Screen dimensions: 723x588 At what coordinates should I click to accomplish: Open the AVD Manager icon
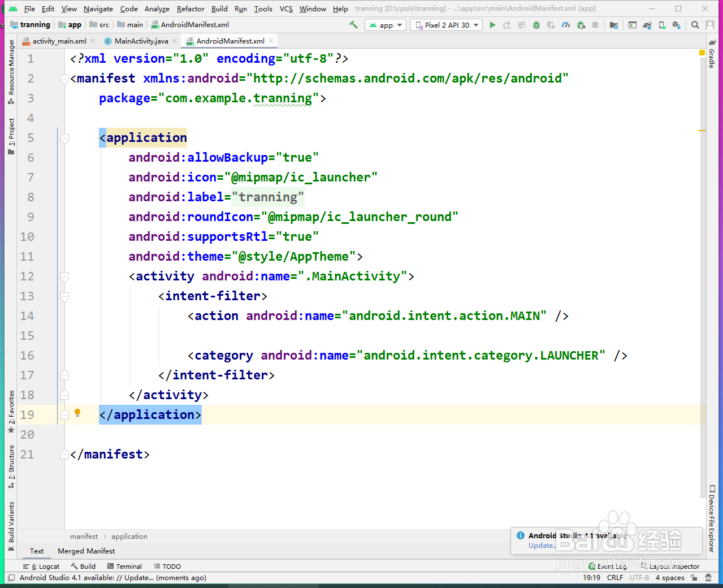point(661,25)
